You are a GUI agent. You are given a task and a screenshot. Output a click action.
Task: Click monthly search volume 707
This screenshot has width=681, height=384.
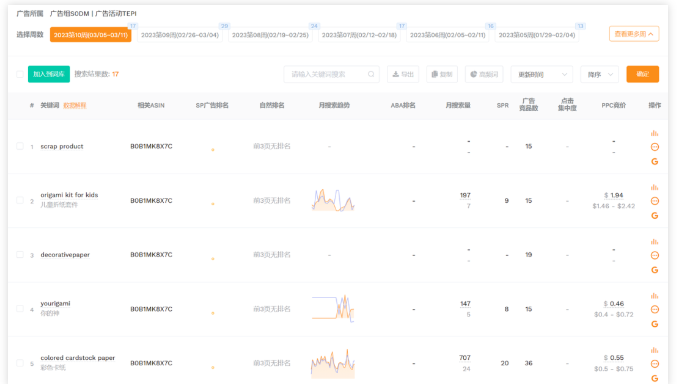465,358
